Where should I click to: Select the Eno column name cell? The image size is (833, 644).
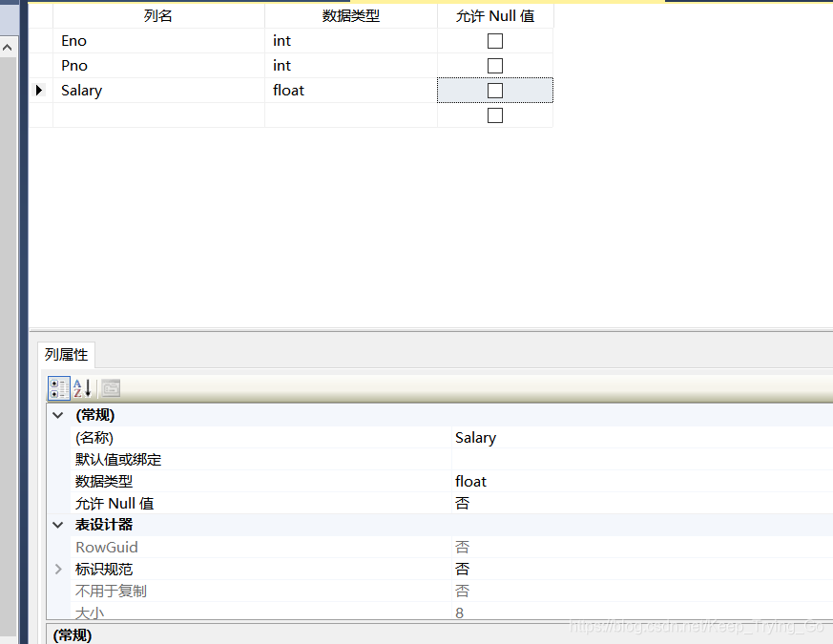pos(158,41)
